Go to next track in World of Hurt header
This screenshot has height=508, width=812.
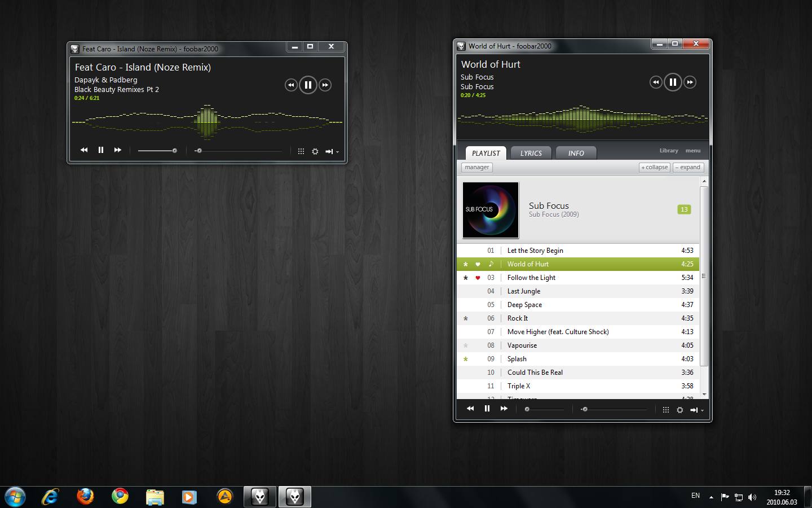point(690,82)
